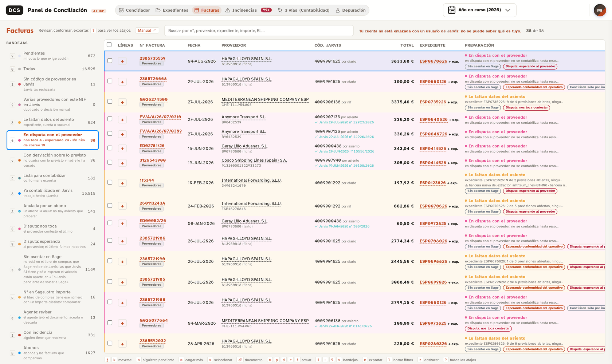Expand the Año en curso (2026) dropdown
612x364 pixels.
pos(479,10)
